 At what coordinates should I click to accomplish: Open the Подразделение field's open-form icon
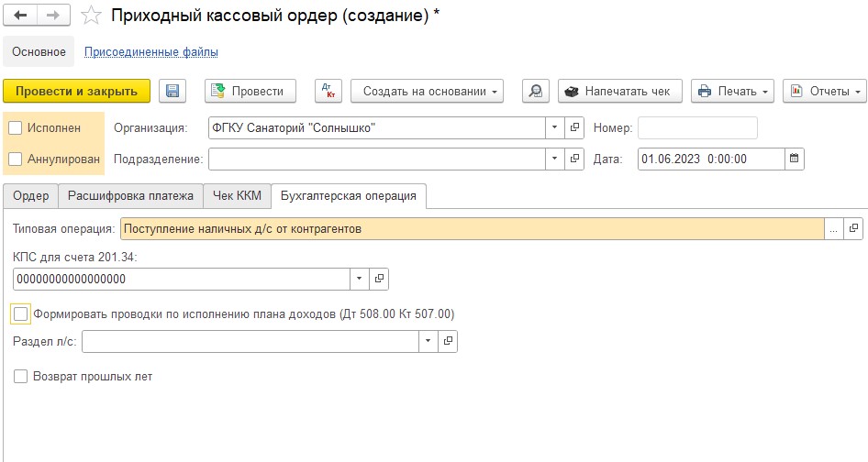click(x=574, y=159)
